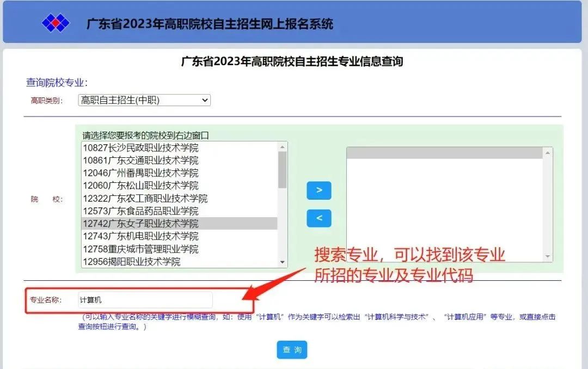Click the "<" arrow to remove a school
Image resolution: width=588 pixels, height=369 pixels.
(319, 218)
